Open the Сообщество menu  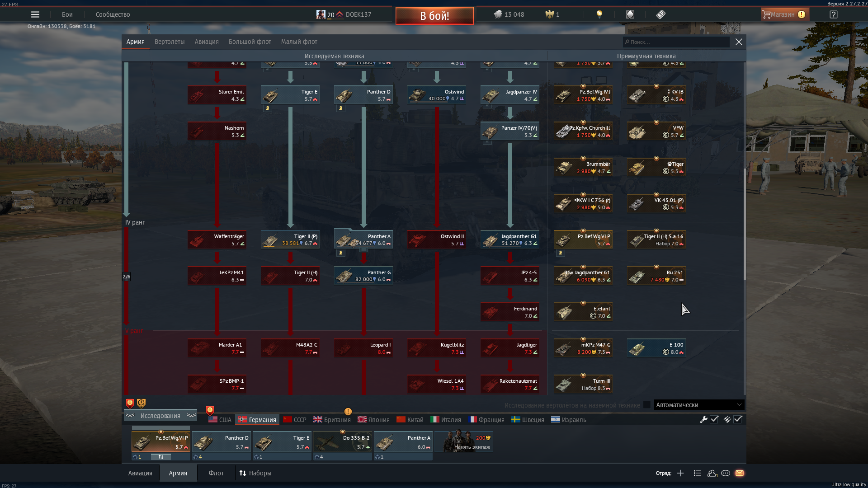[113, 14]
